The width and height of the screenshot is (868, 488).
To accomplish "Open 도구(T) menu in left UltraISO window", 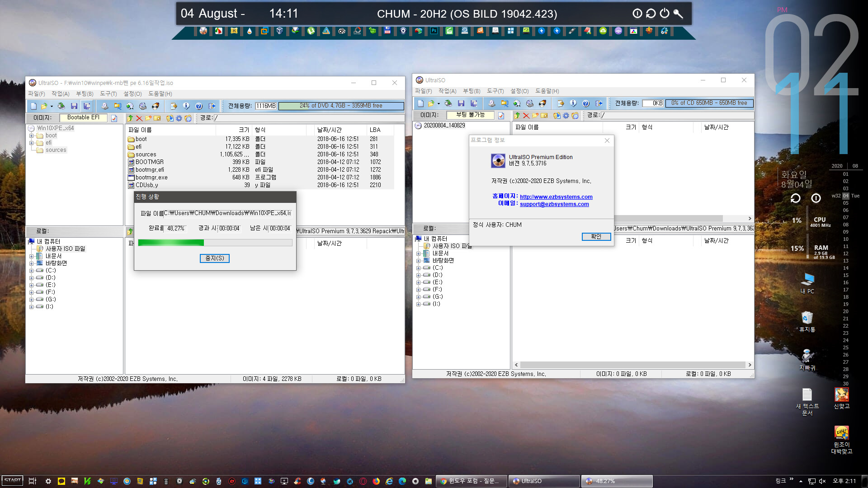I will [x=108, y=94].
